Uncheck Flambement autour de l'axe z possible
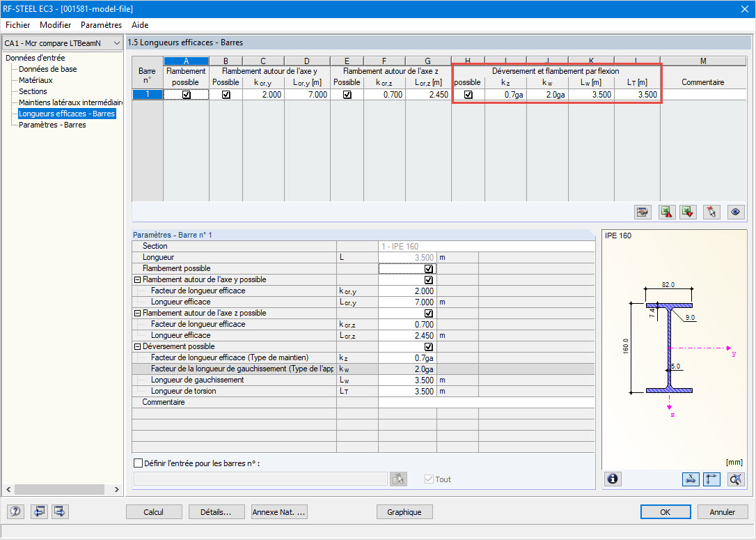Image resolution: width=756 pixels, height=540 pixels. click(428, 313)
